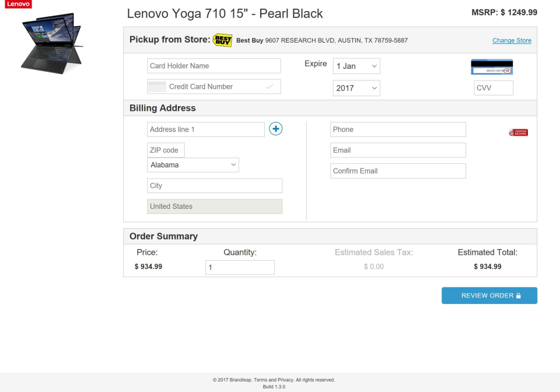Click the Lenovo logo

pyautogui.click(x=18, y=4)
